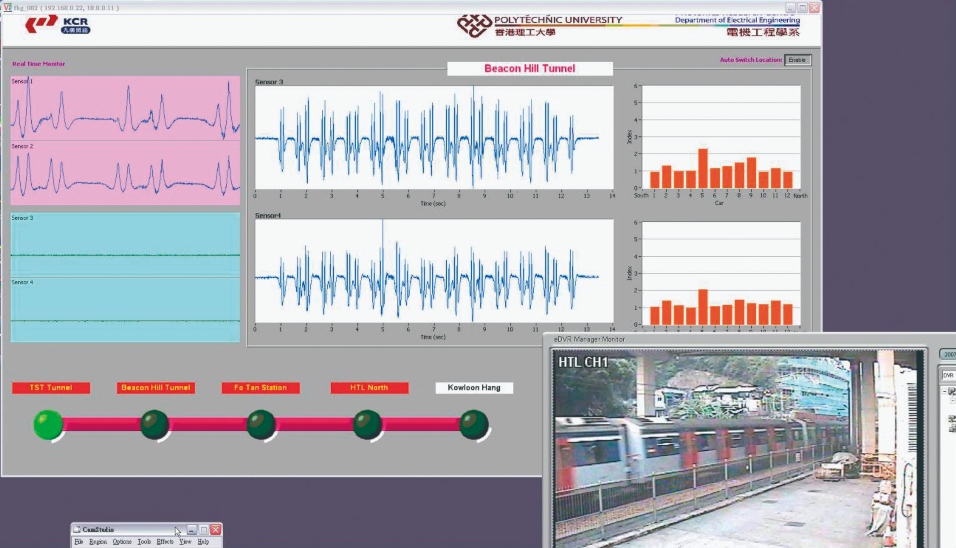Enable Auto Switch Location

[797, 60]
